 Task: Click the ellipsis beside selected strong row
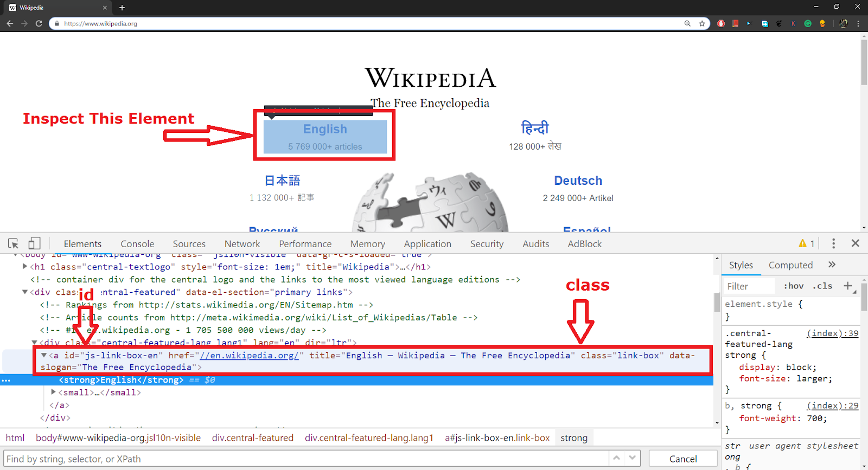(x=6, y=380)
